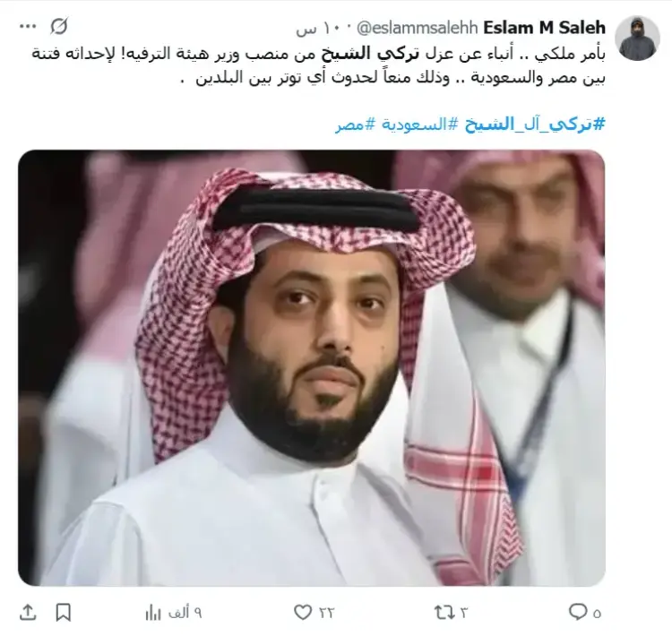Click the Eslam M Saleh display name

[x=544, y=28]
